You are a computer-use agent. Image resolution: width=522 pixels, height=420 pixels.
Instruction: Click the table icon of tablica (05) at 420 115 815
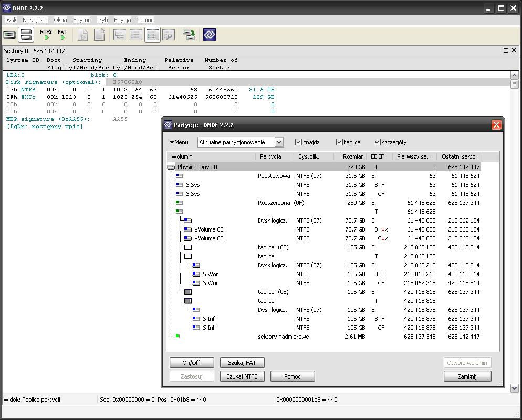(x=188, y=292)
